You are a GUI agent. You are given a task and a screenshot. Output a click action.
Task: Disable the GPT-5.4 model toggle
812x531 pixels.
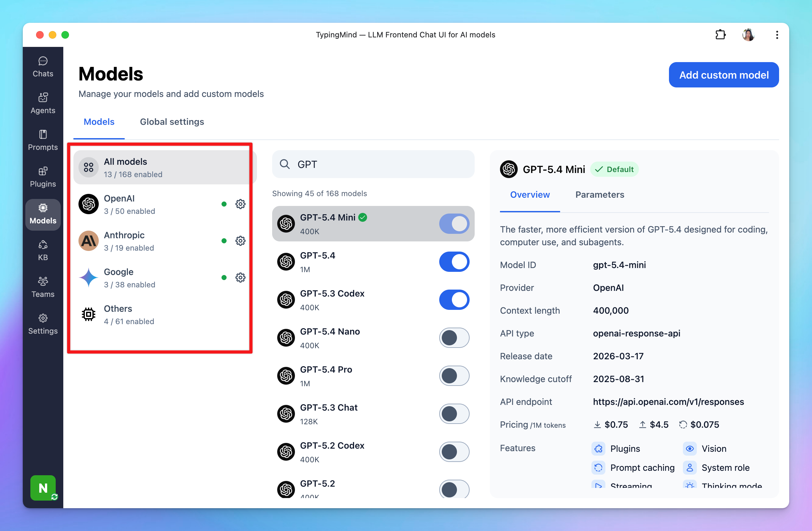[x=454, y=262]
